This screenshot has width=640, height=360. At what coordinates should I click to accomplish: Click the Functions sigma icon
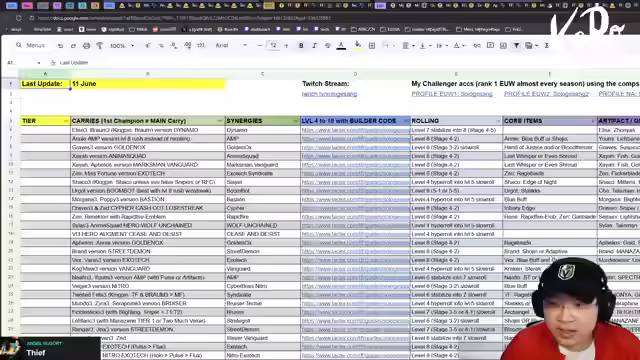pos(547,46)
